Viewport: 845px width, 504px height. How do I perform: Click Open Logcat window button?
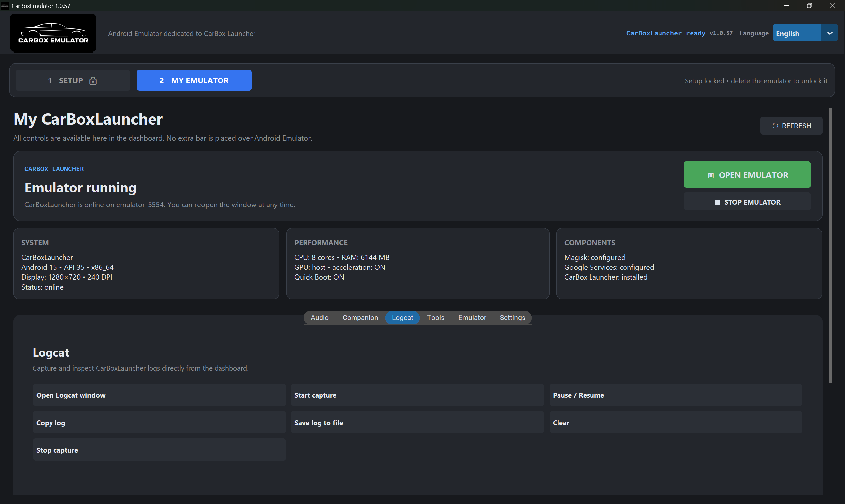coord(159,395)
